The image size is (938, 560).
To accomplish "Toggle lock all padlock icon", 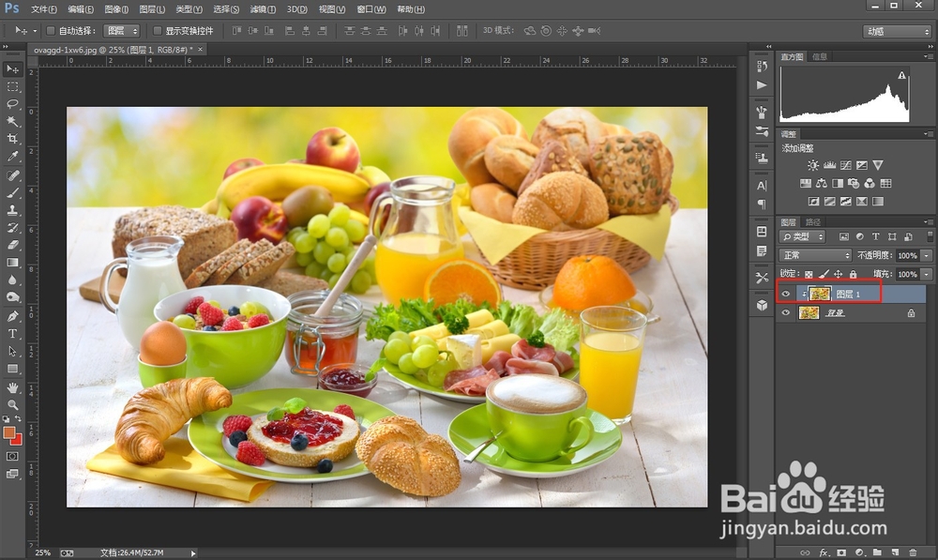I will [853, 274].
